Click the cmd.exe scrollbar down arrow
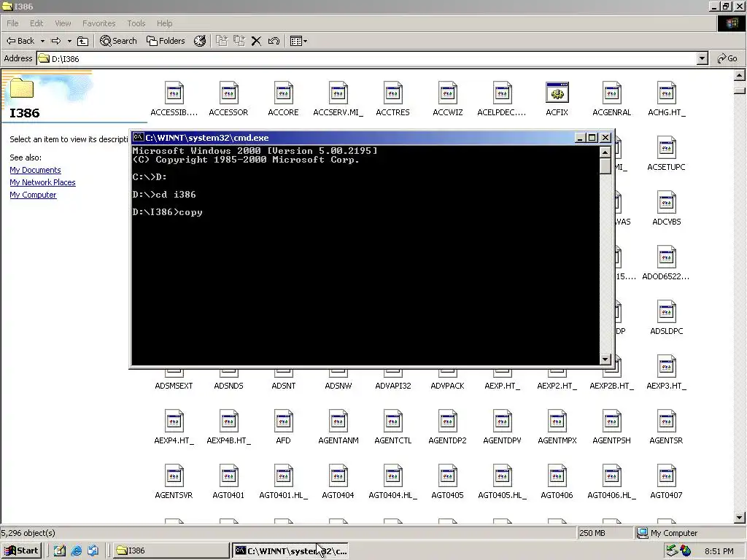The width and height of the screenshot is (747, 560). pyautogui.click(x=605, y=359)
